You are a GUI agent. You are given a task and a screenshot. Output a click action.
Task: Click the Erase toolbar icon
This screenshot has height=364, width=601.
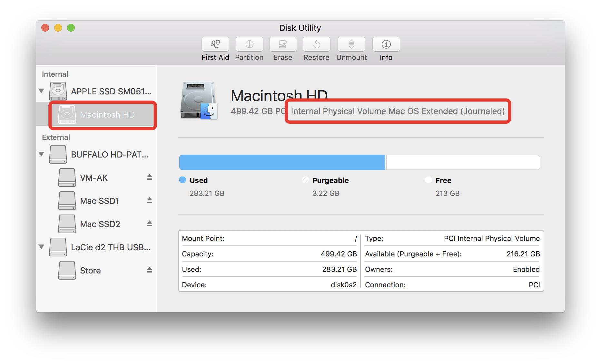pos(283,44)
